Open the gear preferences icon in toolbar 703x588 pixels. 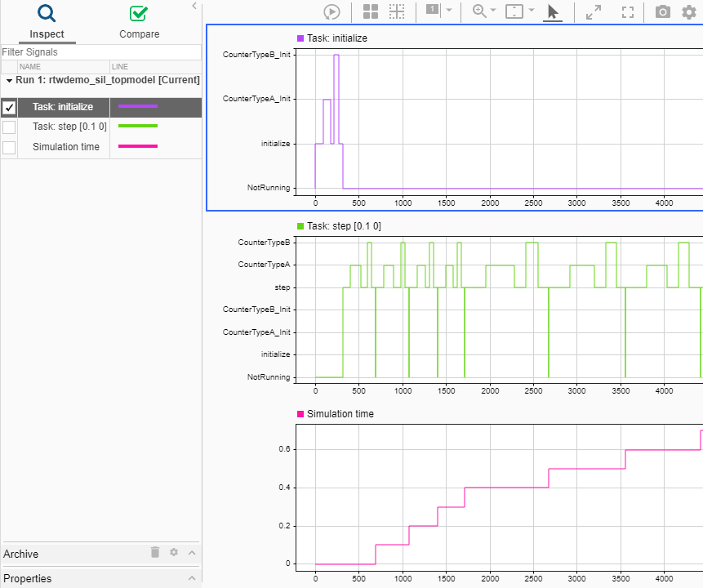pyautogui.click(x=689, y=11)
